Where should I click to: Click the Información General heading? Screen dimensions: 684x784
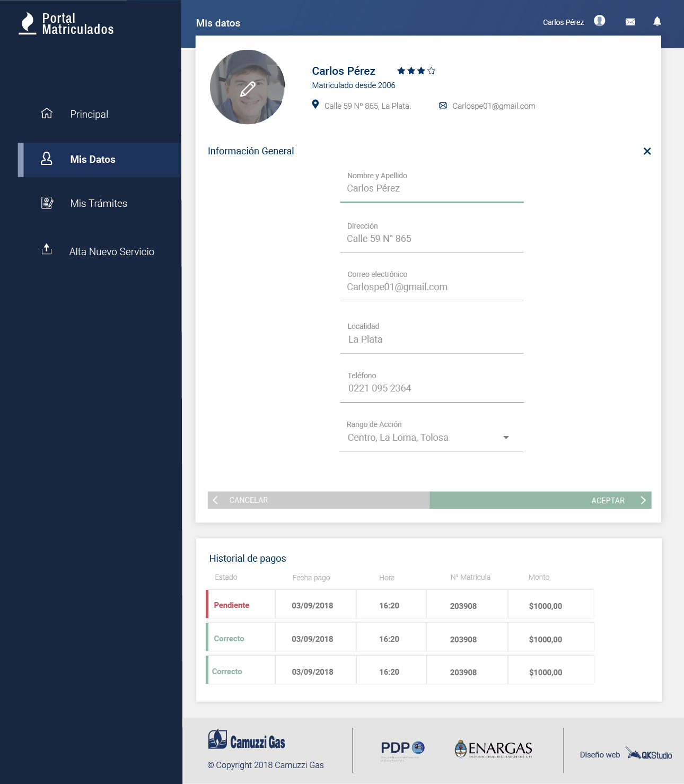tap(251, 151)
